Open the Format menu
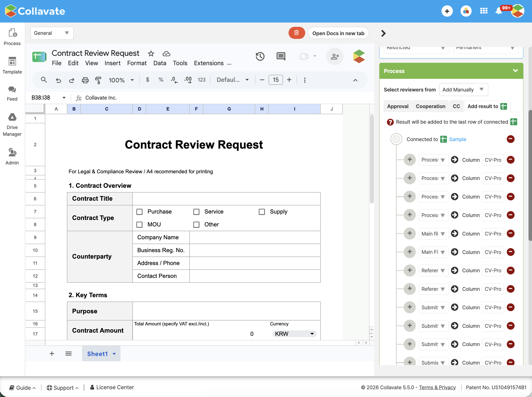The image size is (532, 397). [x=137, y=63]
